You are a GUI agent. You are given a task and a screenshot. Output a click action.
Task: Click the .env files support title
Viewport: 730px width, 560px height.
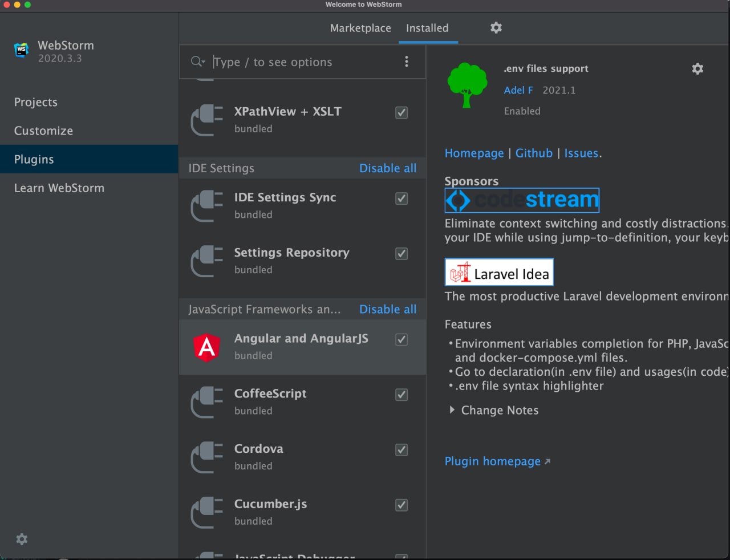point(546,68)
